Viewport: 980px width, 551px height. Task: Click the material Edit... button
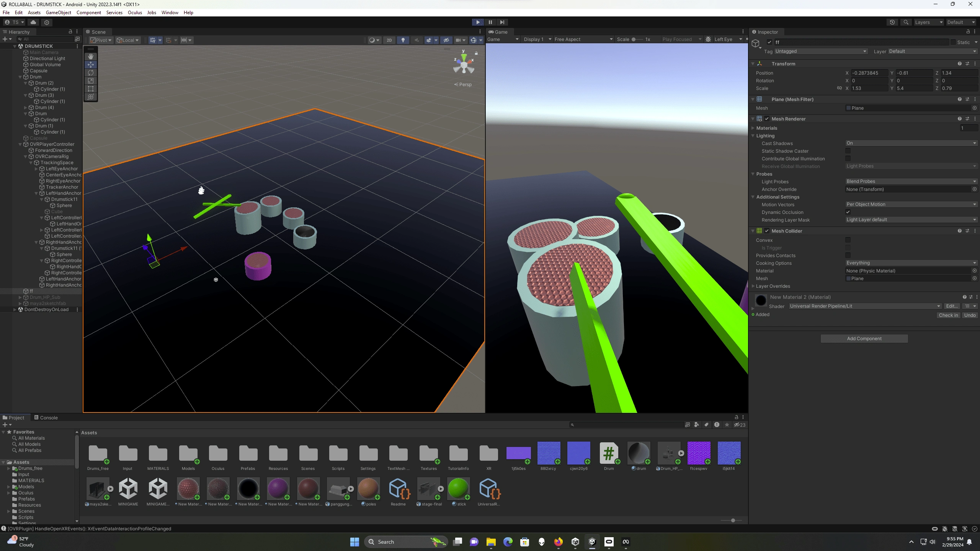pos(952,306)
